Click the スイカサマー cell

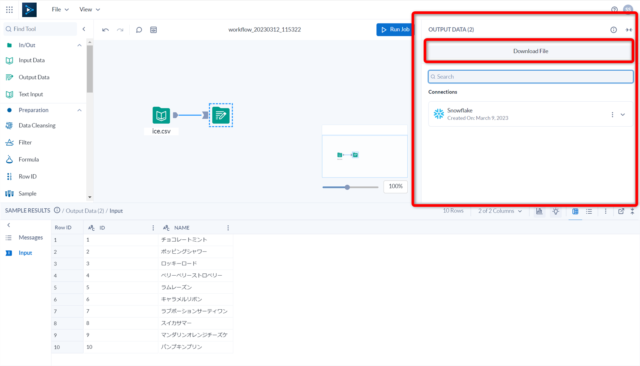(x=176, y=323)
